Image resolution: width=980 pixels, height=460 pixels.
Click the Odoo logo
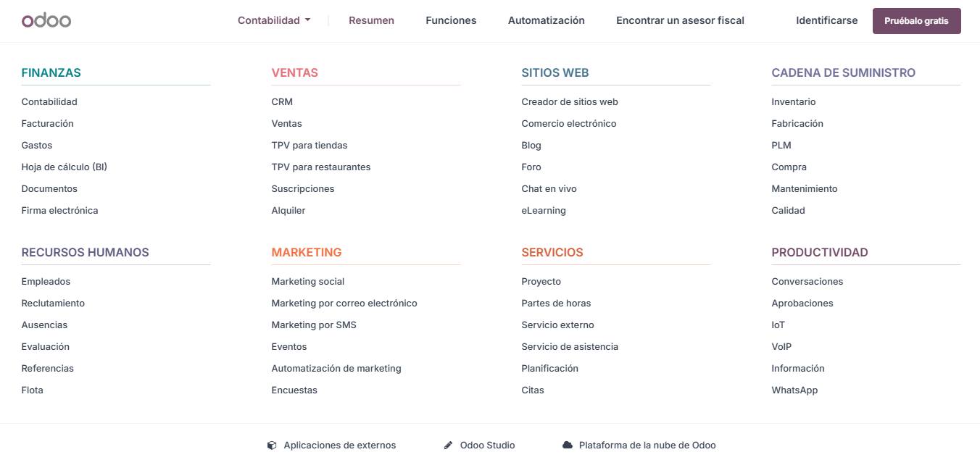(46, 20)
